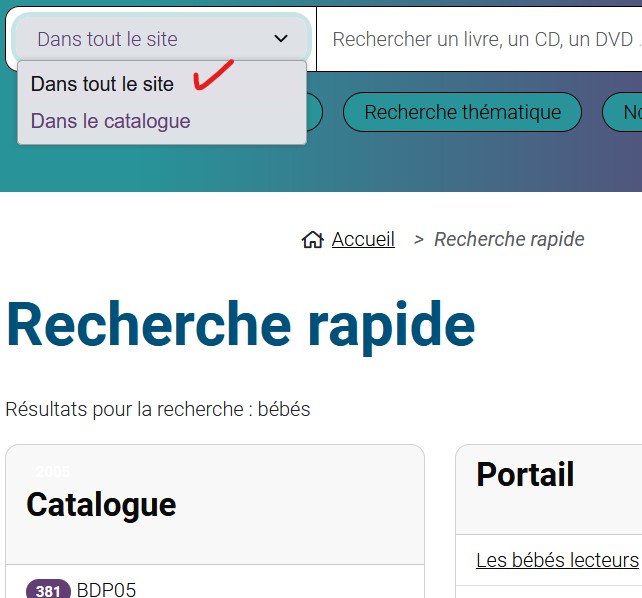Open the search scope combo box
Viewport: 642px width, 598px height.
click(x=160, y=39)
